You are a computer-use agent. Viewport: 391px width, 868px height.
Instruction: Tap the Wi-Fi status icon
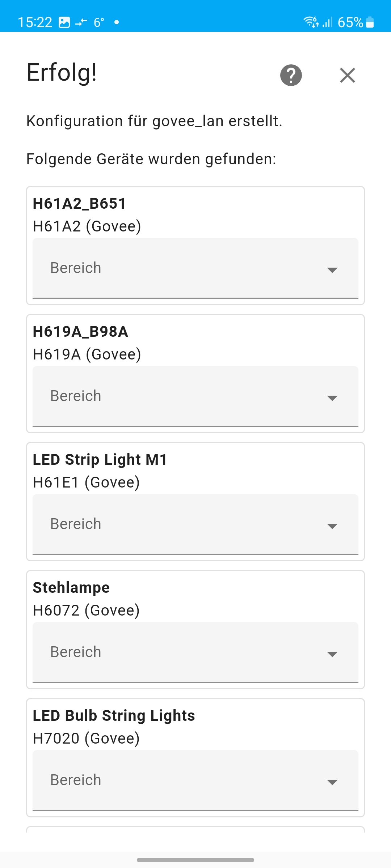pos(311,22)
